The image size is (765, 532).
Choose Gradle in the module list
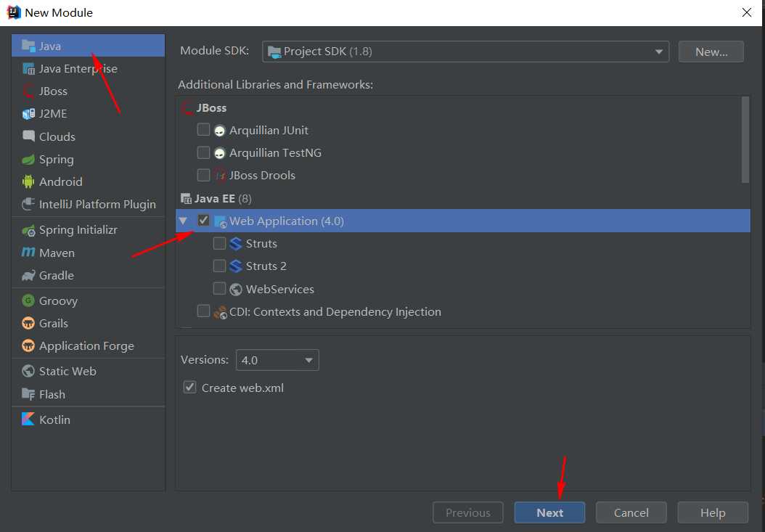point(89,275)
